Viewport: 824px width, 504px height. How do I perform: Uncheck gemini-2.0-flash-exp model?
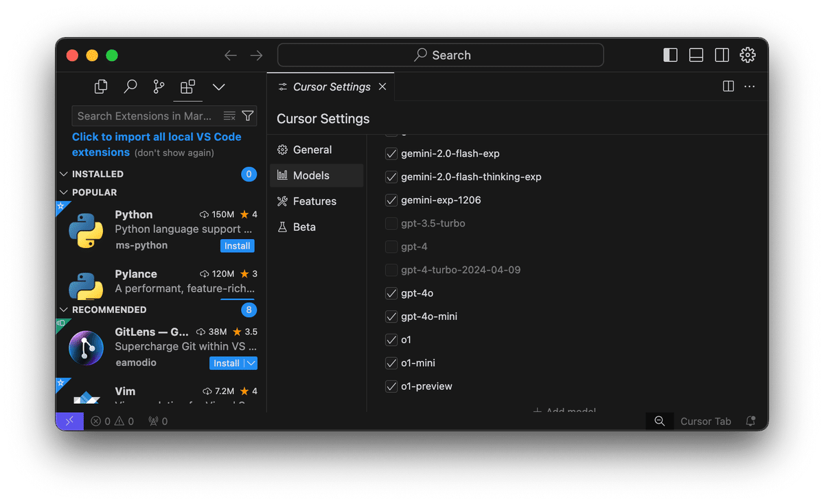tap(391, 154)
